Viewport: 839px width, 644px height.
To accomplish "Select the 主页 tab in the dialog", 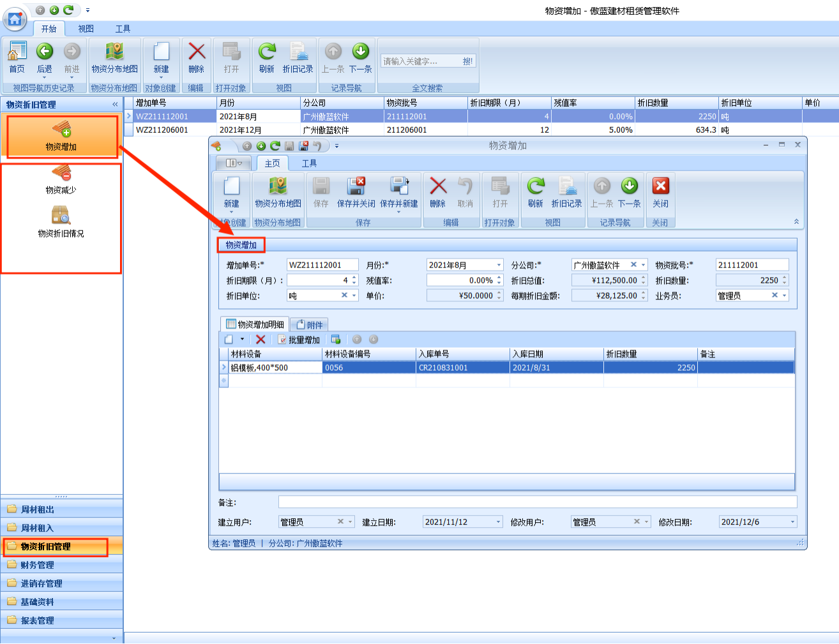I will (273, 163).
